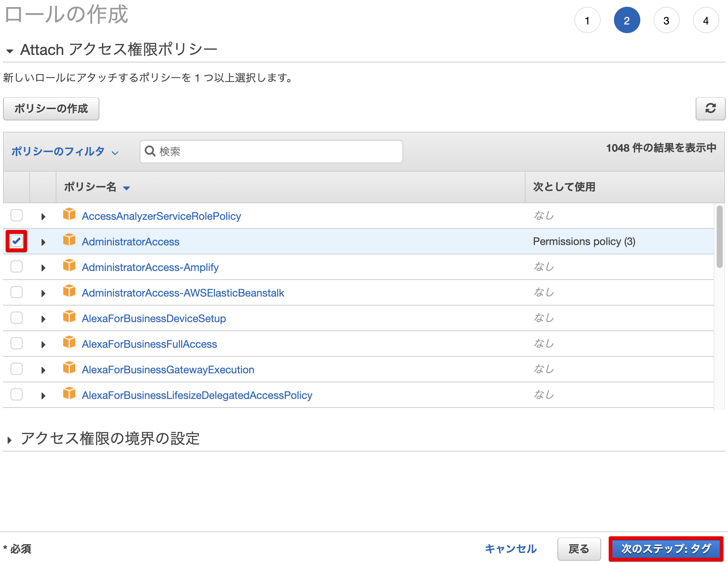
Task: Click the magnifier icon in the search box
Action: 150,151
